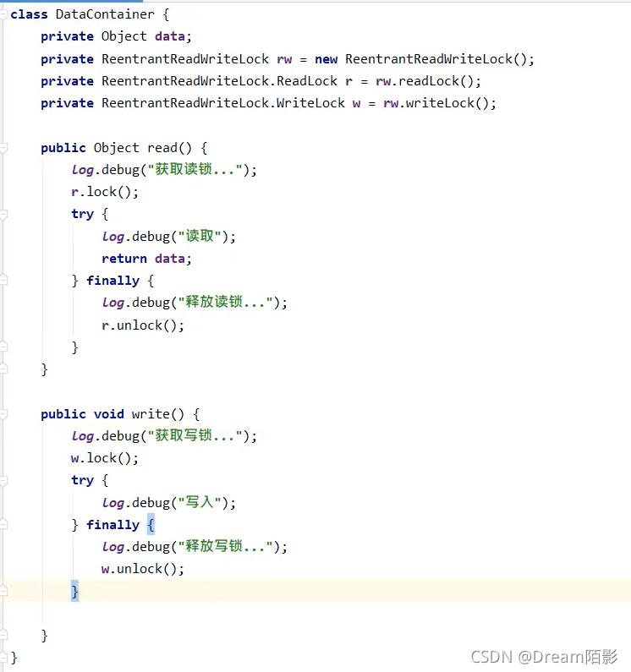
Task: Click the "写入" debug string
Action: (x=200, y=502)
